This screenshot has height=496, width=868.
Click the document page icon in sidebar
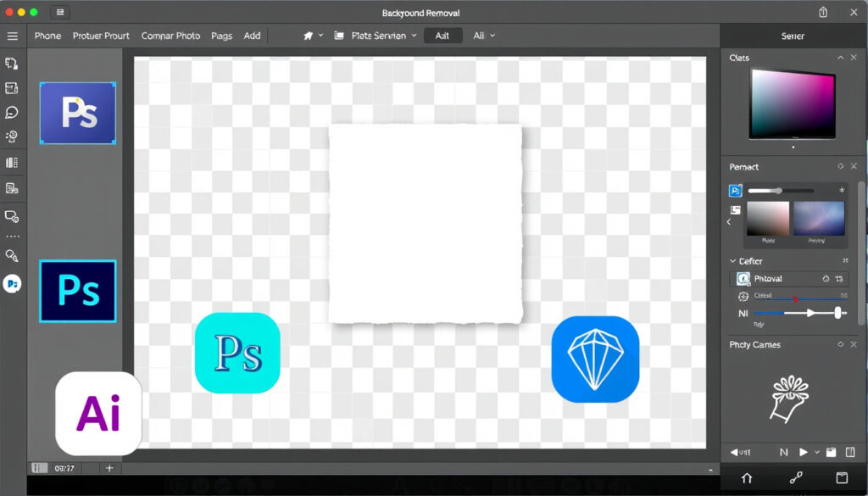click(12, 189)
